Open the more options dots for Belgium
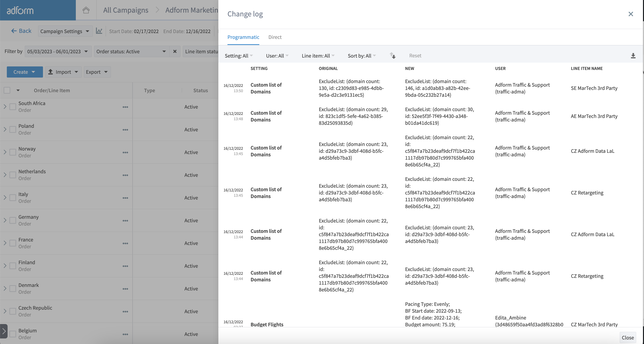Image resolution: width=644 pixels, height=344 pixels. pyautogui.click(x=125, y=334)
